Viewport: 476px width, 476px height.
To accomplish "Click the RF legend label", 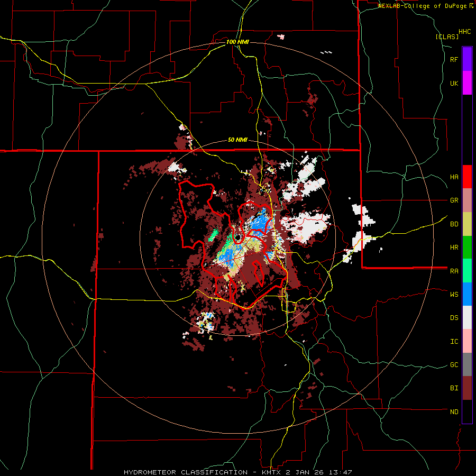I will click(454, 59).
